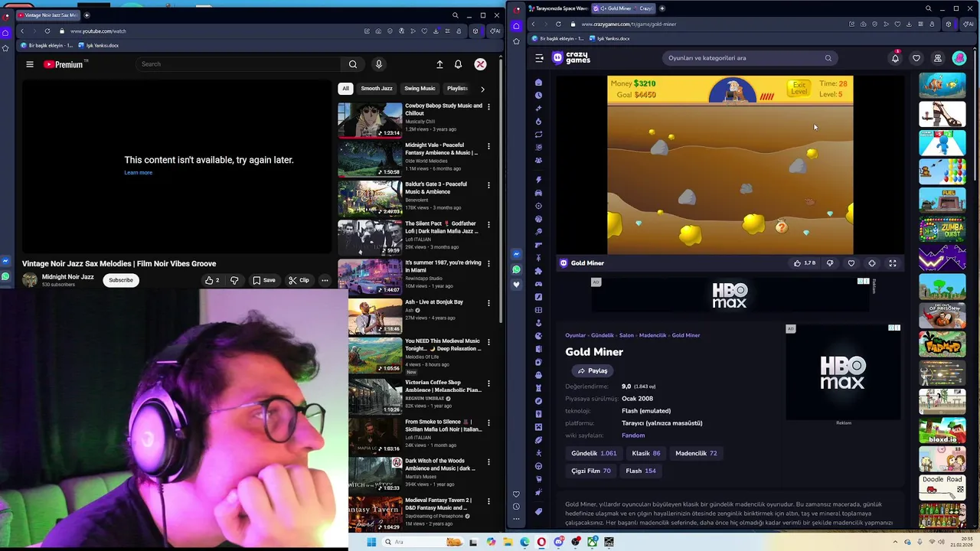The image size is (980, 551).
Task: Open the Klasik 86 category tag
Action: pyautogui.click(x=646, y=453)
